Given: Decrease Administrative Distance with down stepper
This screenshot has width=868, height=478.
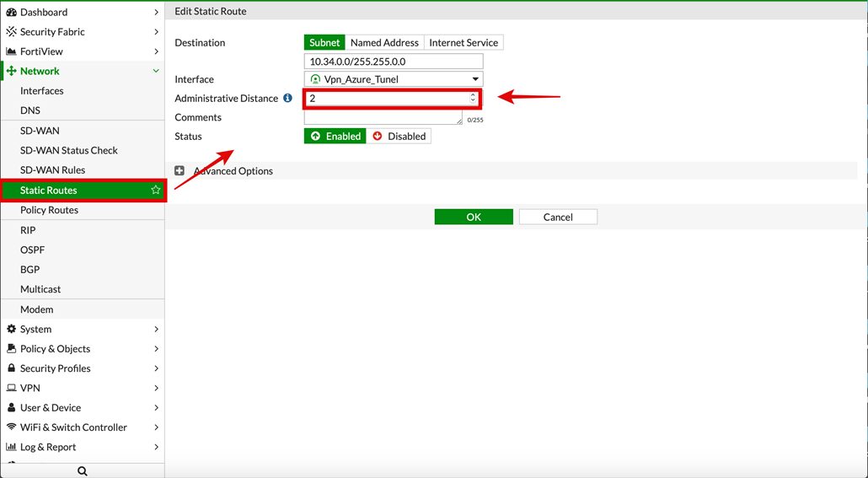Looking at the screenshot, I should [x=473, y=101].
